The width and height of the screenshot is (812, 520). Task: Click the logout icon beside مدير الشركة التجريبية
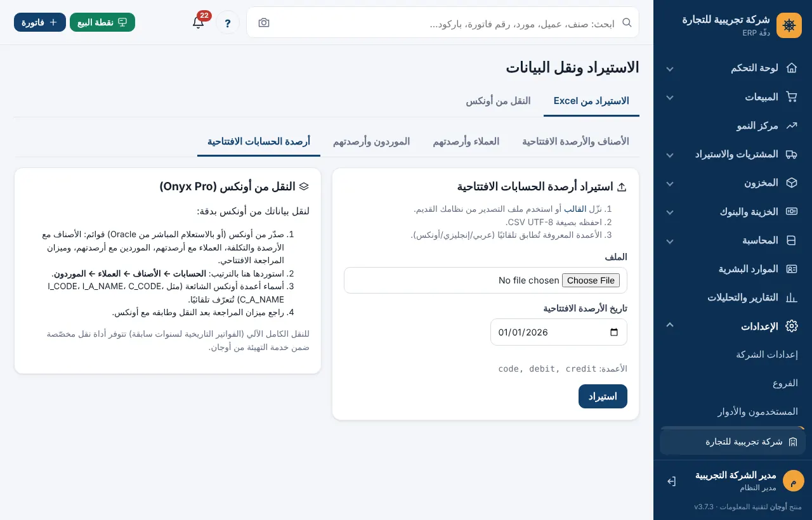coord(671,481)
